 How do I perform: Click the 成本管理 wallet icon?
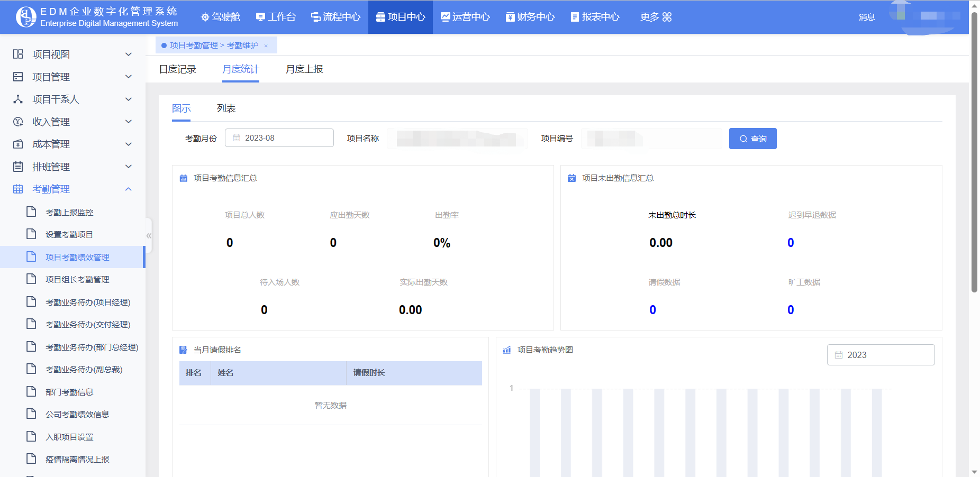coord(18,144)
